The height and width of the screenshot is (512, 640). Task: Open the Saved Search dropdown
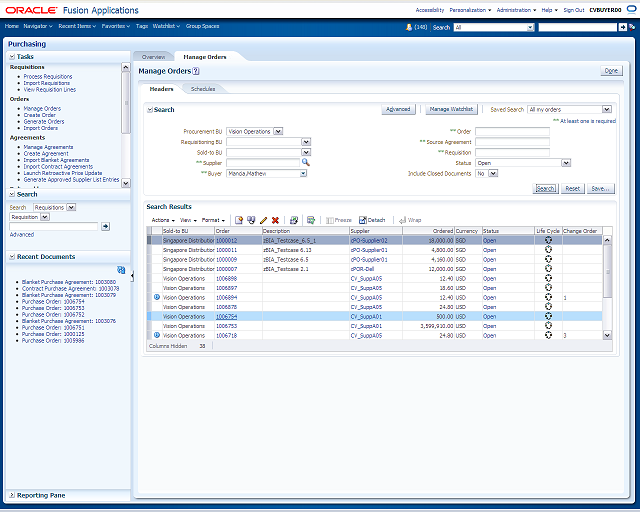click(x=607, y=109)
